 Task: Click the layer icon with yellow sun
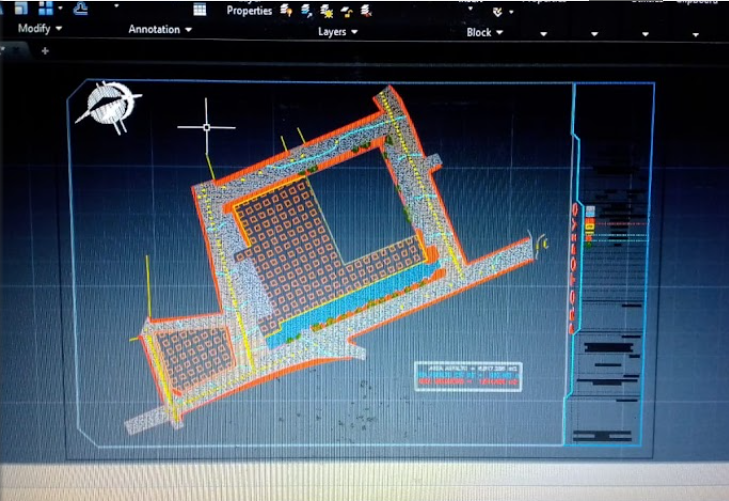click(326, 11)
